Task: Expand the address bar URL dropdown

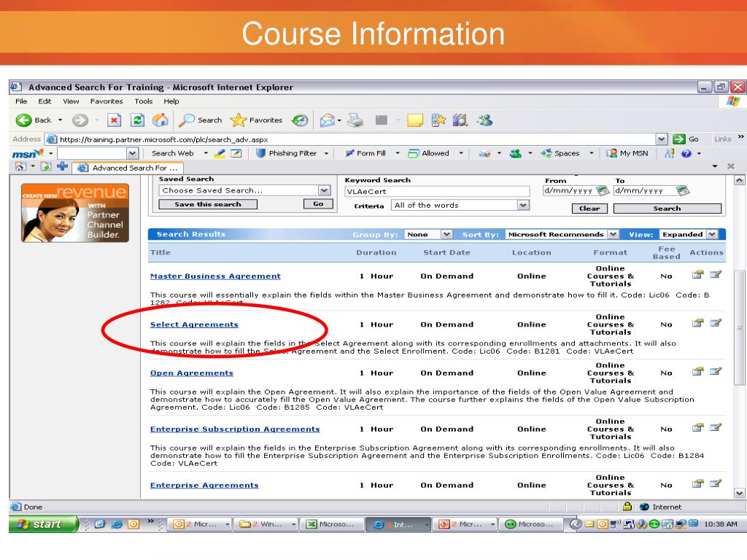Action: pyautogui.click(x=662, y=139)
